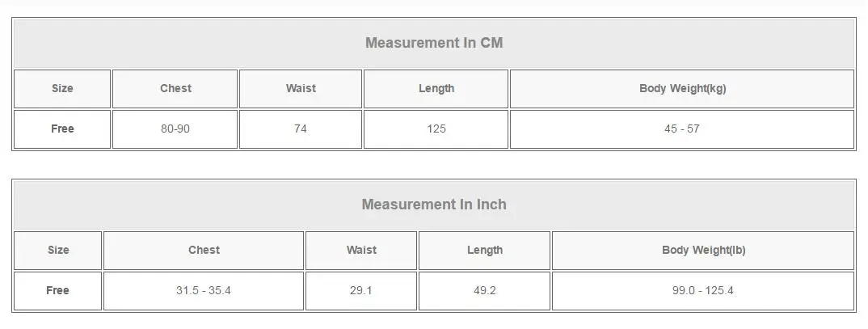Image resolution: width=868 pixels, height=329 pixels.
Task: Select the waist value 29.1
Action: click(361, 290)
